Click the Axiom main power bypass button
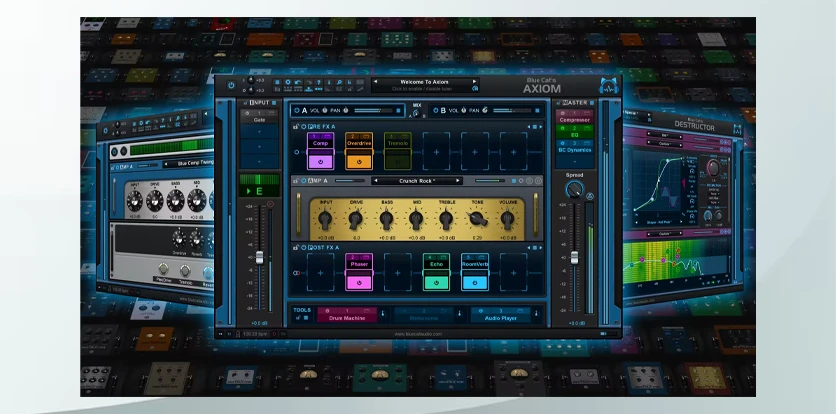The width and height of the screenshot is (836, 414). click(231, 85)
